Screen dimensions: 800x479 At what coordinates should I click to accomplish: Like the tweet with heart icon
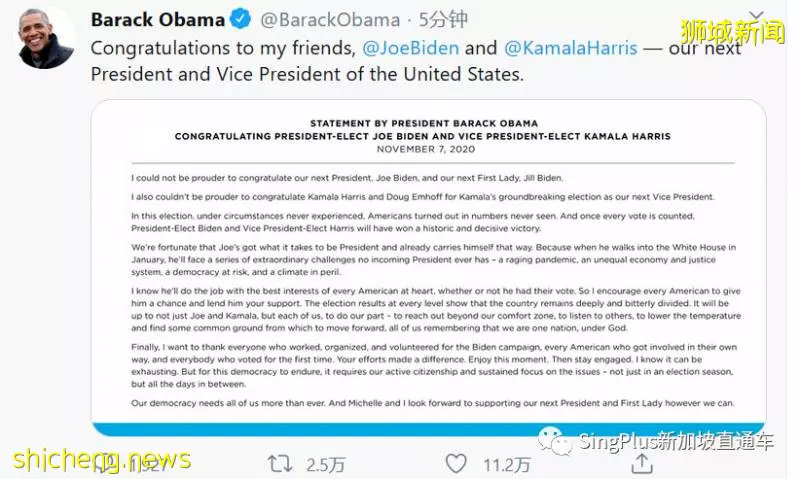point(456,464)
